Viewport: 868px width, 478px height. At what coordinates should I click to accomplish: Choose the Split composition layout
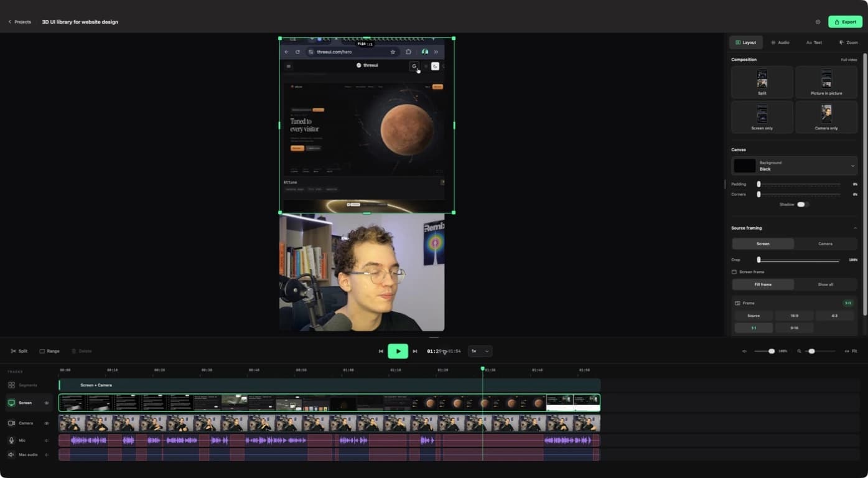[762, 82]
